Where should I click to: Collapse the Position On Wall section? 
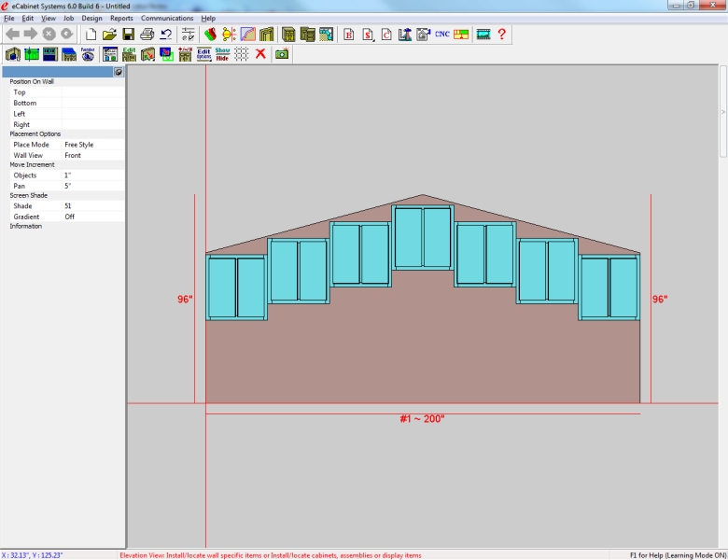(32, 81)
